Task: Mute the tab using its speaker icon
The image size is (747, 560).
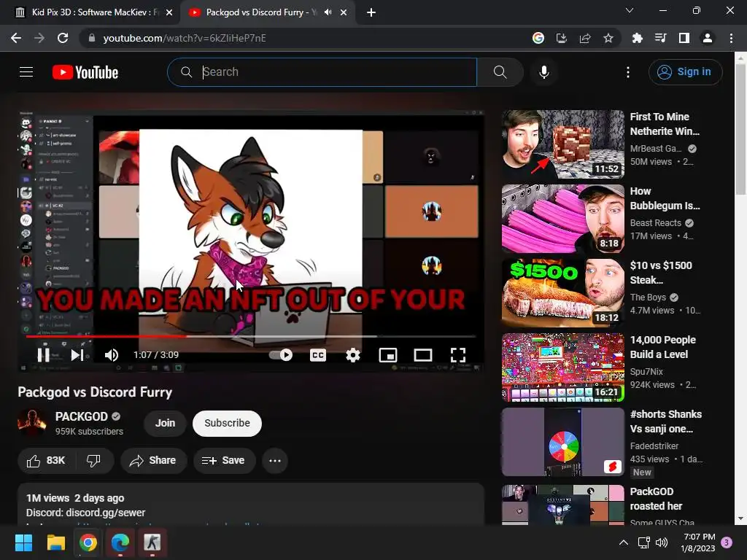Action: tap(328, 12)
